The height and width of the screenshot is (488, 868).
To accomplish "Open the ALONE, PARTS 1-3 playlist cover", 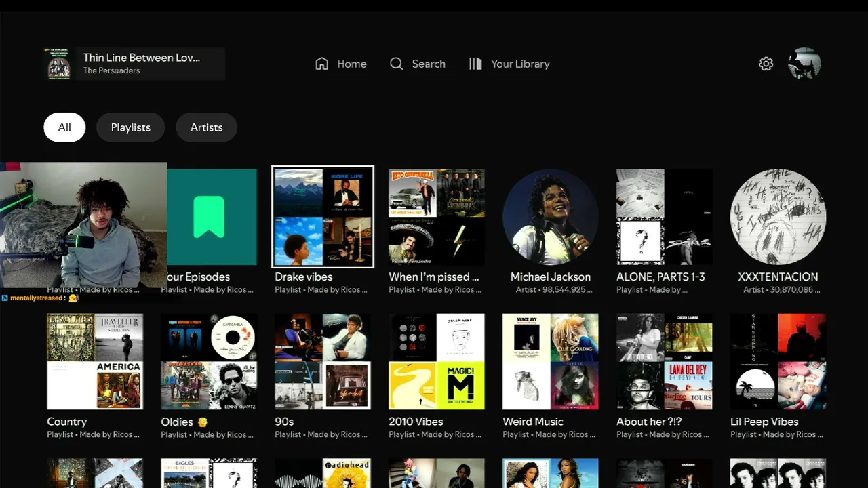I will [665, 217].
